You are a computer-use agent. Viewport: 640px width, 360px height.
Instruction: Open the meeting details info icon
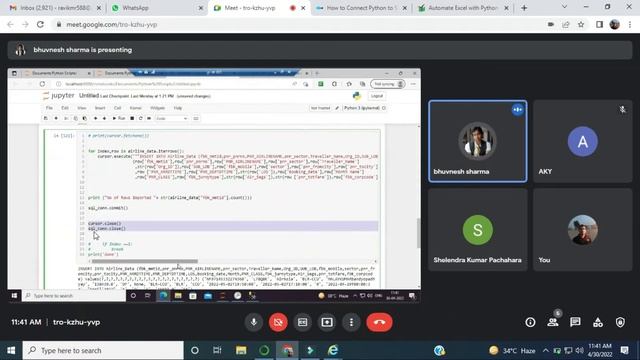pos(530,322)
